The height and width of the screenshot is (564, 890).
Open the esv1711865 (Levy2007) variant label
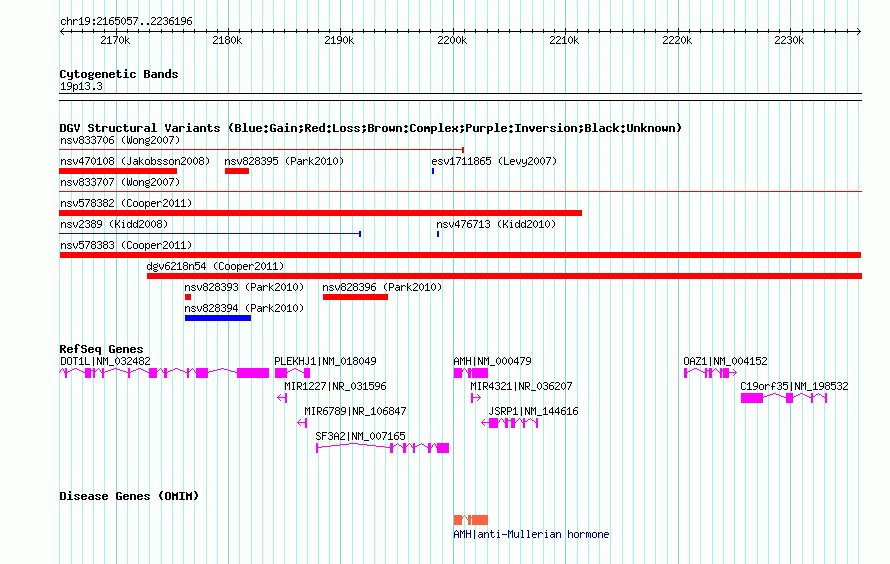point(494,161)
